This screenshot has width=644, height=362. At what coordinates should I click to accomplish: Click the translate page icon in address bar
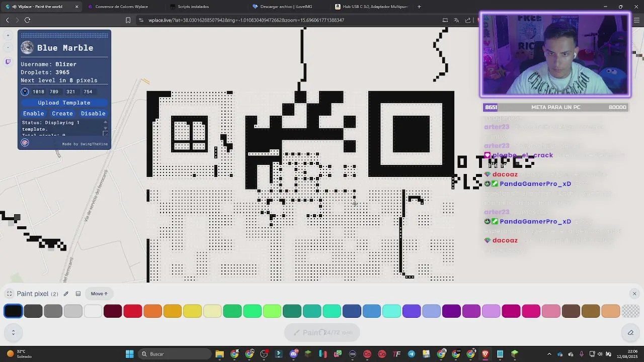(x=456, y=20)
